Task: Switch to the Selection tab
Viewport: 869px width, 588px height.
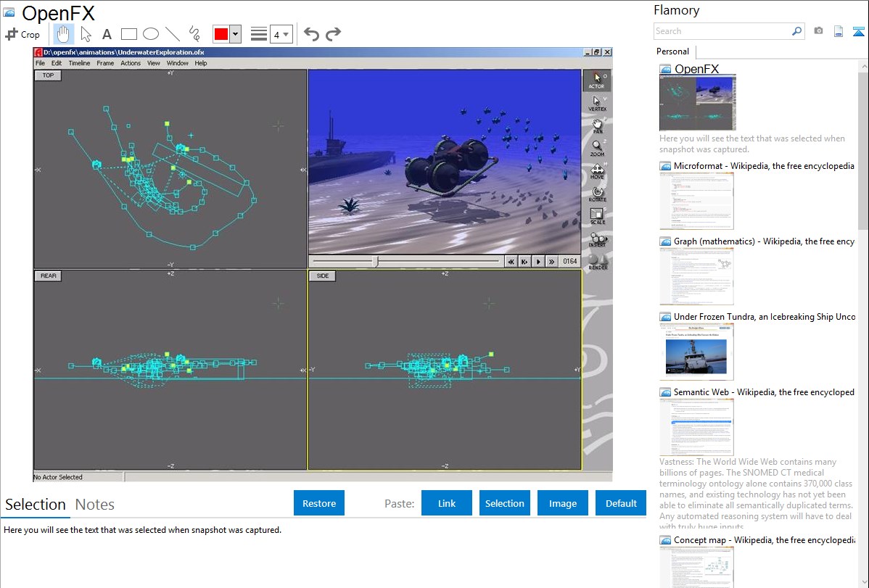Action: (36, 505)
